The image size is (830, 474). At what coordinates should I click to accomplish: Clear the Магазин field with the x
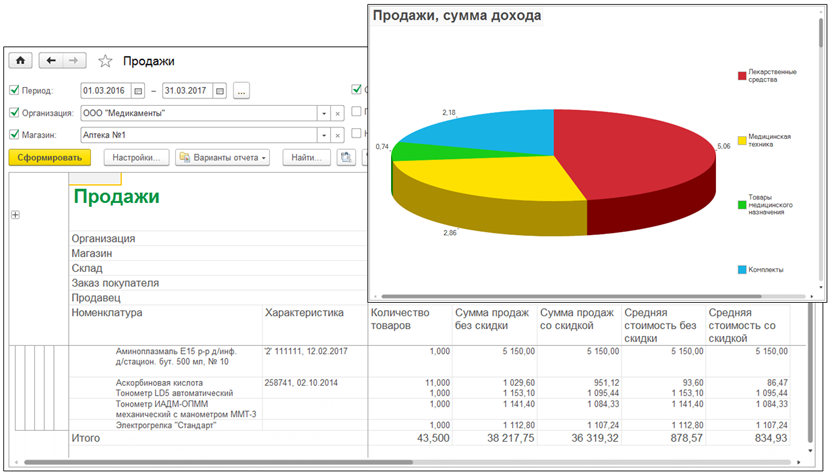pos(338,135)
